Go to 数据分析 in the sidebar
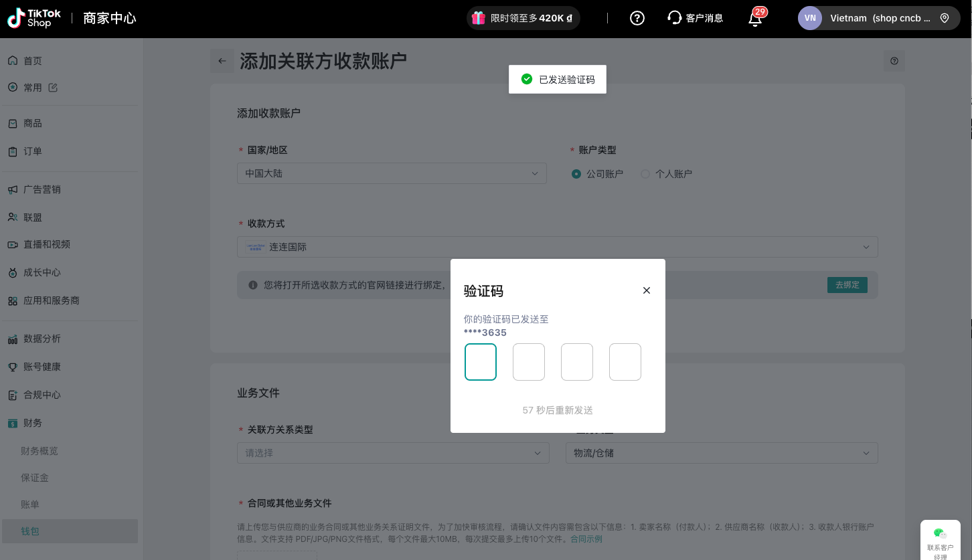972x560 pixels. tap(42, 339)
